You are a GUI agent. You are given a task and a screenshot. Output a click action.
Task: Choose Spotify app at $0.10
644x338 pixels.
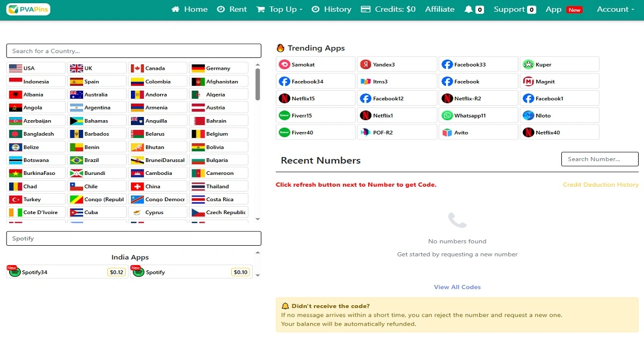click(191, 272)
